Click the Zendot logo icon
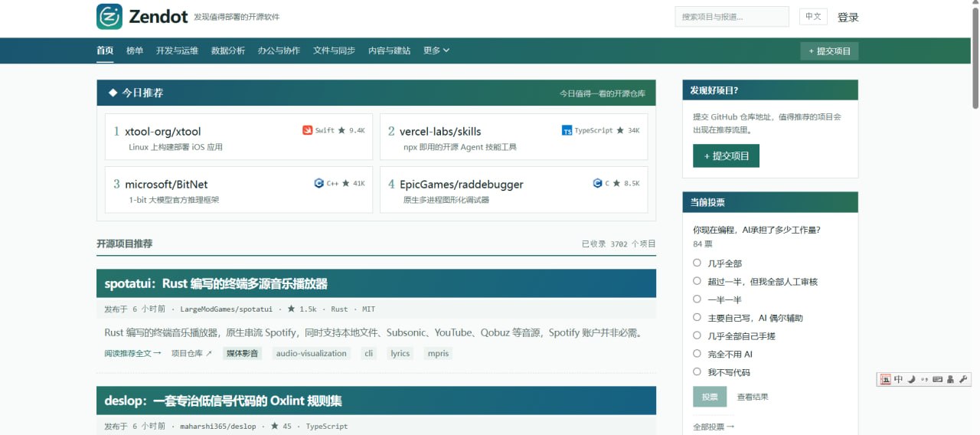The width and height of the screenshot is (980, 435). click(109, 16)
